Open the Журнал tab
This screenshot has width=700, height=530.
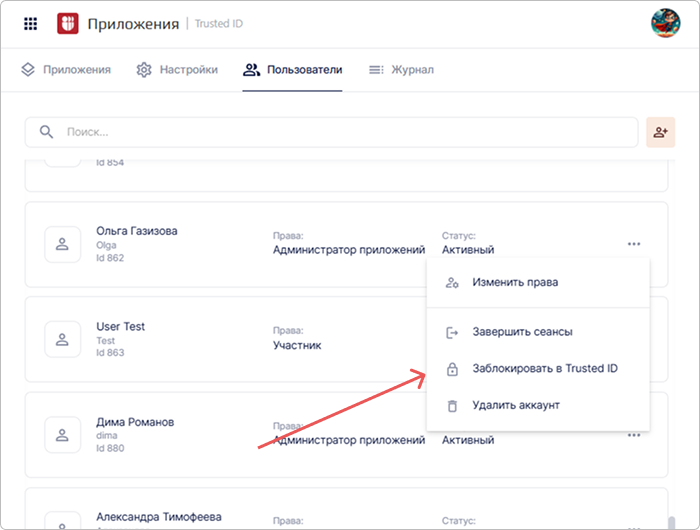[x=401, y=70]
